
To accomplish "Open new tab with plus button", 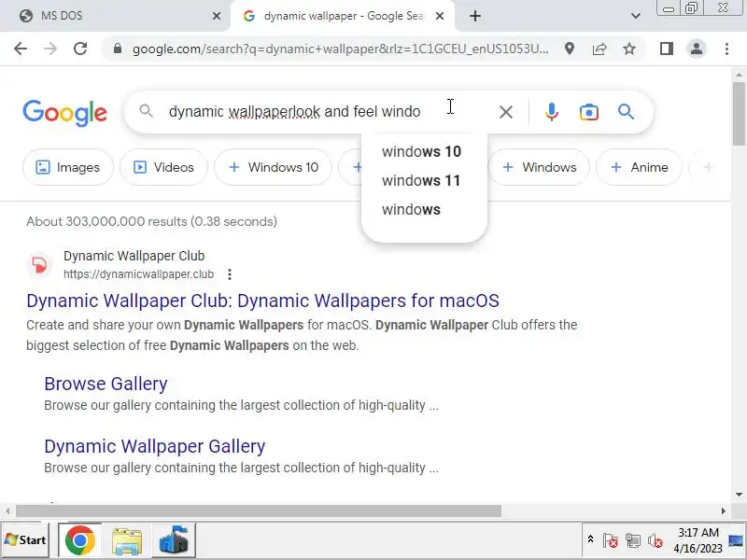I will click(x=475, y=16).
